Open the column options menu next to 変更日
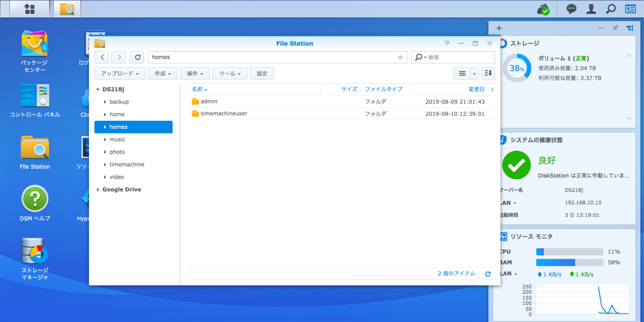Viewport: 644px width, 322px height. (492, 90)
